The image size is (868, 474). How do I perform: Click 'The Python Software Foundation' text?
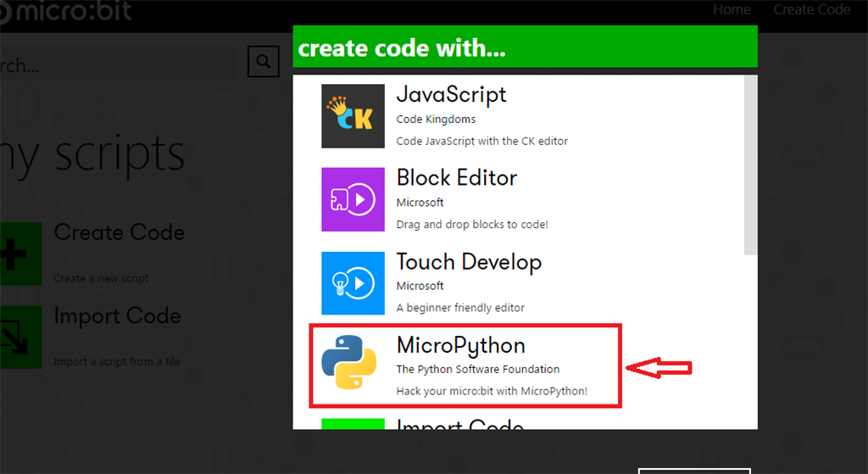point(478,370)
